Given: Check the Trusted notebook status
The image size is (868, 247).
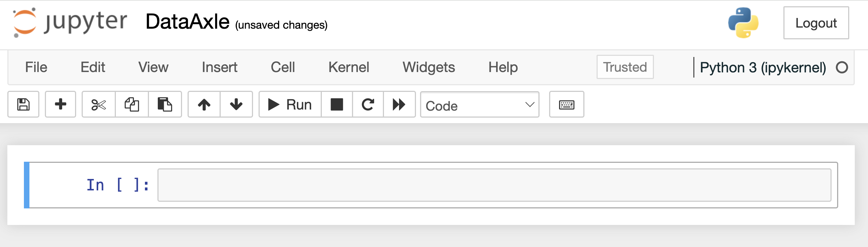Looking at the screenshot, I should [625, 67].
